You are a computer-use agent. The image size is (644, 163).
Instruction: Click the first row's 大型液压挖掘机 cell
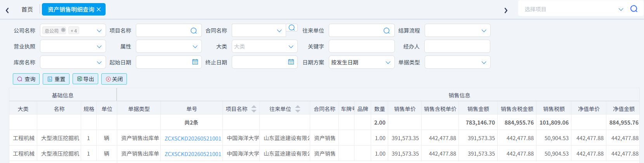(x=60, y=138)
